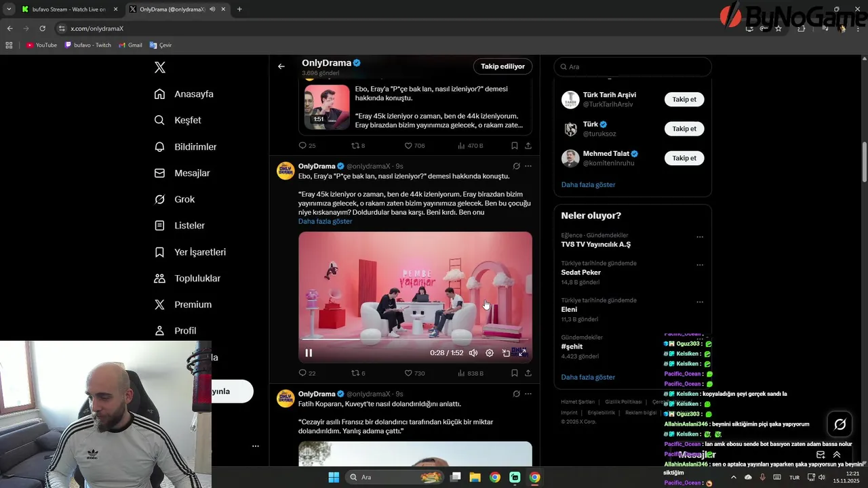The image size is (868, 488).
Task: Switch to bufavo Stream browser tab
Action: [x=68, y=9]
